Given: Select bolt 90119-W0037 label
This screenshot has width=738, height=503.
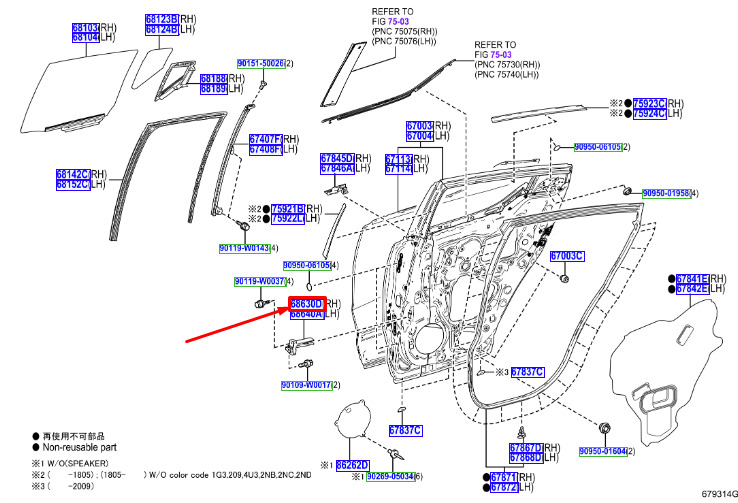Looking at the screenshot, I should pyautogui.click(x=260, y=281).
